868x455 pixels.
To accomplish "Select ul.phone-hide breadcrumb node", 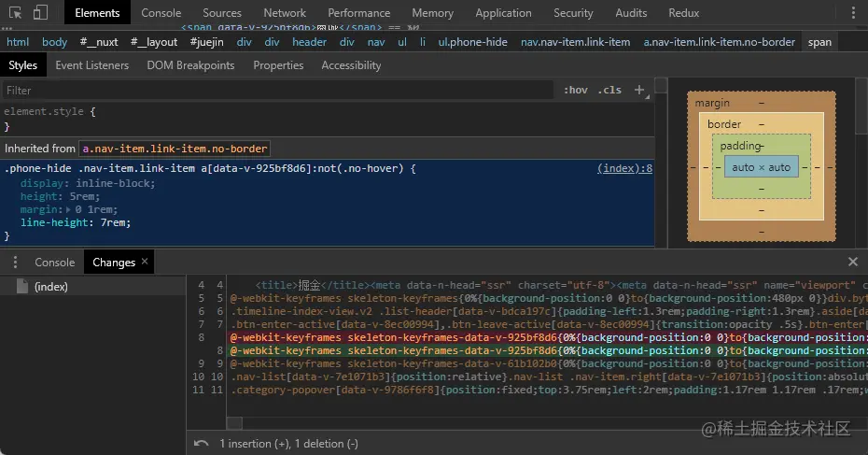I will coord(473,42).
